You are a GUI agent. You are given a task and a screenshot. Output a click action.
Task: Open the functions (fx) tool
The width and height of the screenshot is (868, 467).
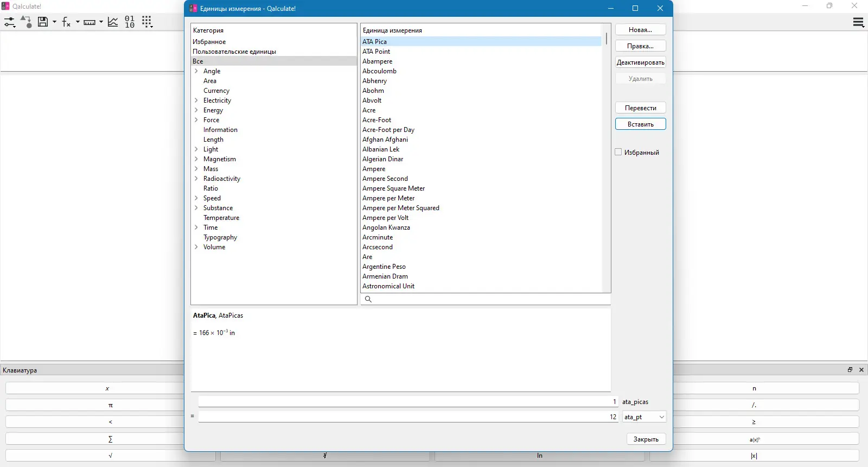(x=66, y=22)
